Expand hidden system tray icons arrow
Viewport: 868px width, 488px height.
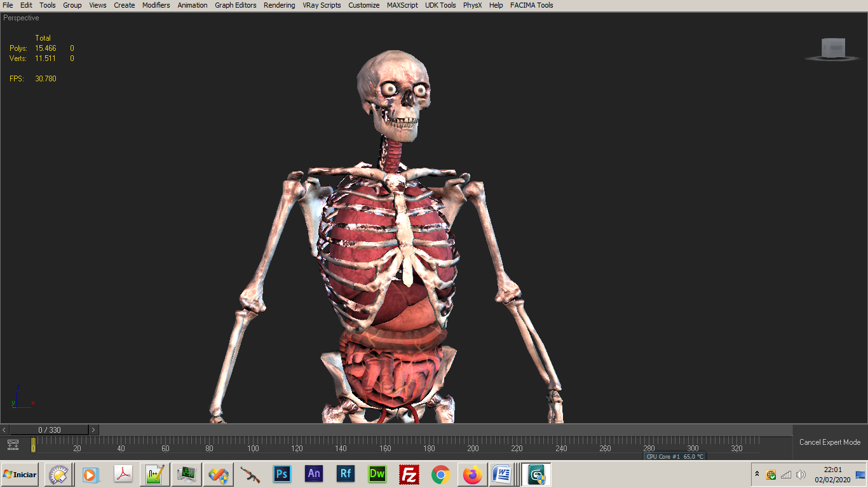tap(757, 474)
